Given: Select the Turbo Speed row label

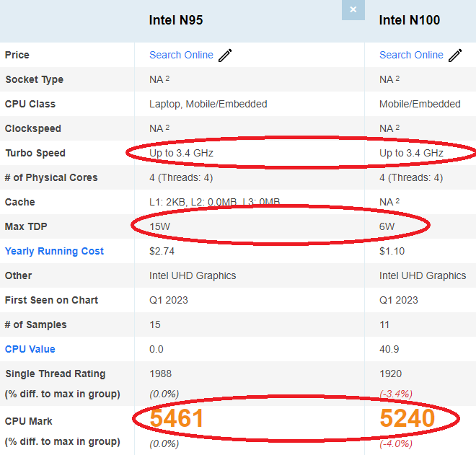Looking at the screenshot, I should [x=35, y=153].
